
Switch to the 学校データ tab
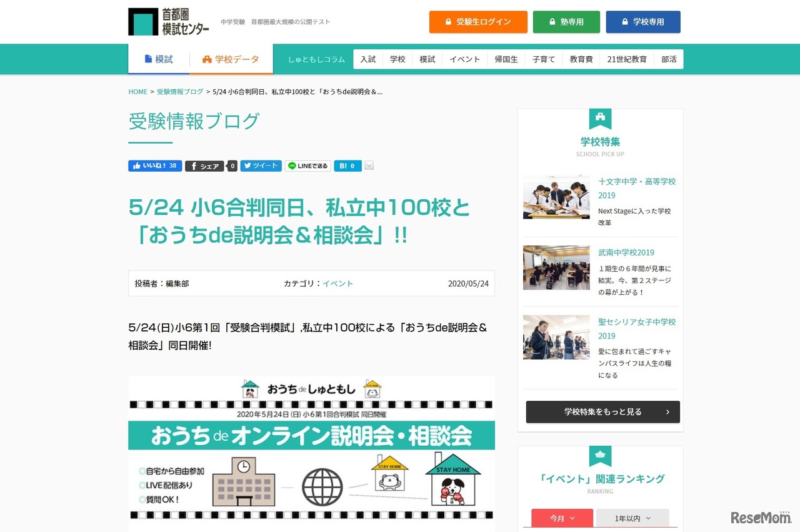tap(231, 59)
